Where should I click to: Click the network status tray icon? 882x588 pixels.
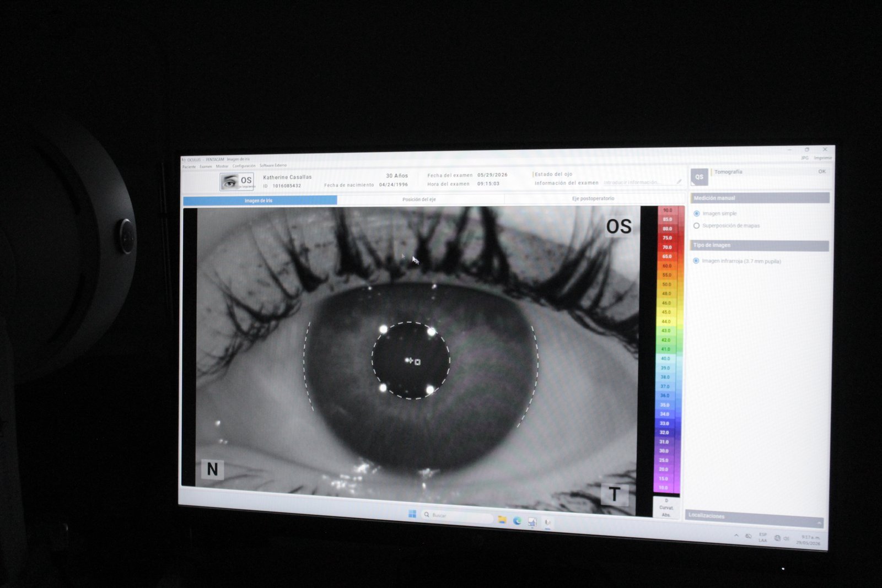777,538
